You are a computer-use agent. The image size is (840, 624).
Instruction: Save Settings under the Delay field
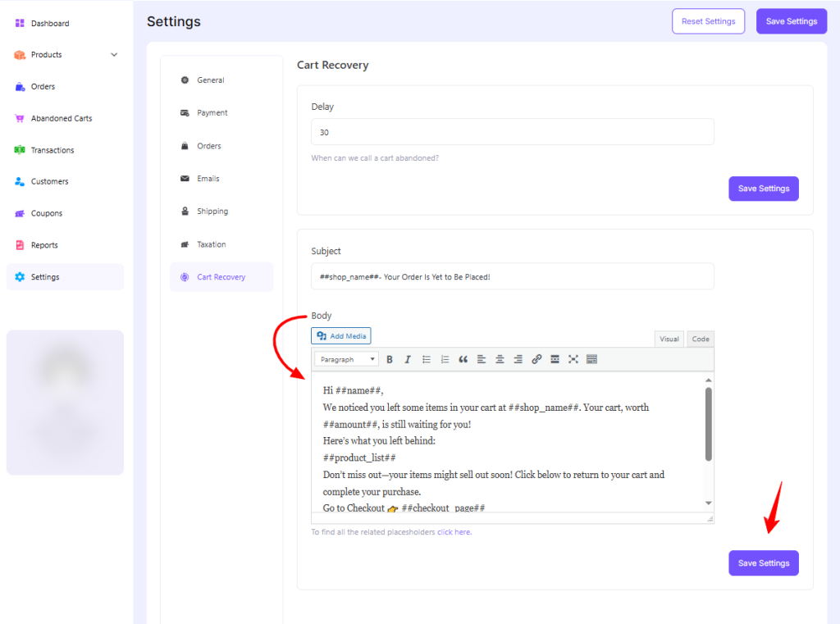point(764,189)
